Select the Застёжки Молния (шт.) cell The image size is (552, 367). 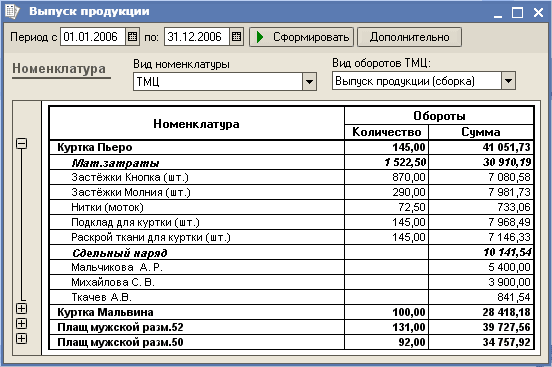coord(197,192)
